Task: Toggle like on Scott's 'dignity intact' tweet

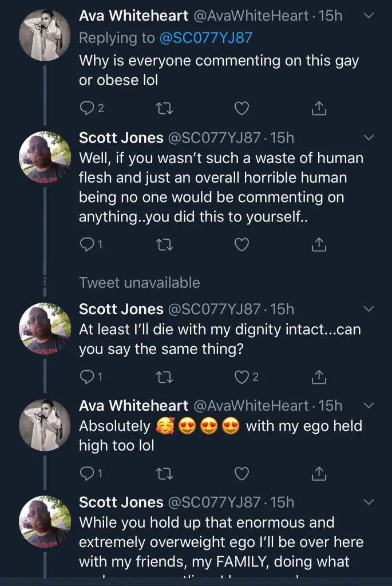Action: pos(242,377)
